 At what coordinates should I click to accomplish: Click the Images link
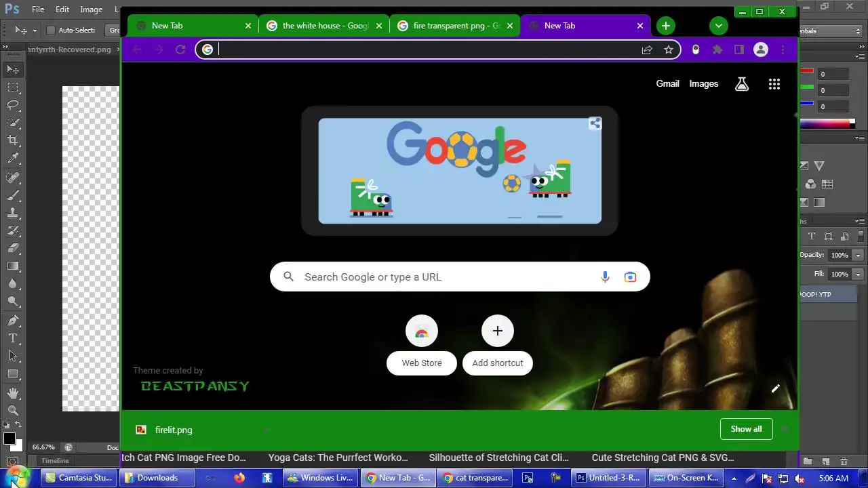(x=704, y=83)
